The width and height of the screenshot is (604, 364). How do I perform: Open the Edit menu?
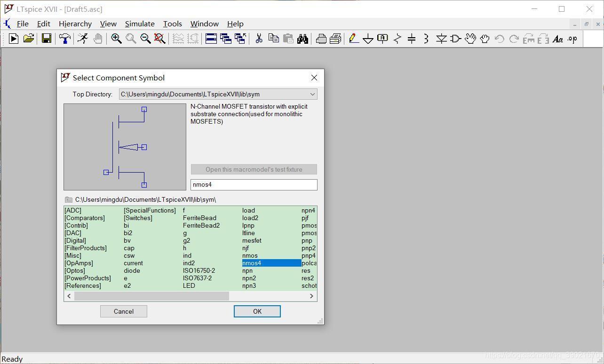[x=43, y=24]
